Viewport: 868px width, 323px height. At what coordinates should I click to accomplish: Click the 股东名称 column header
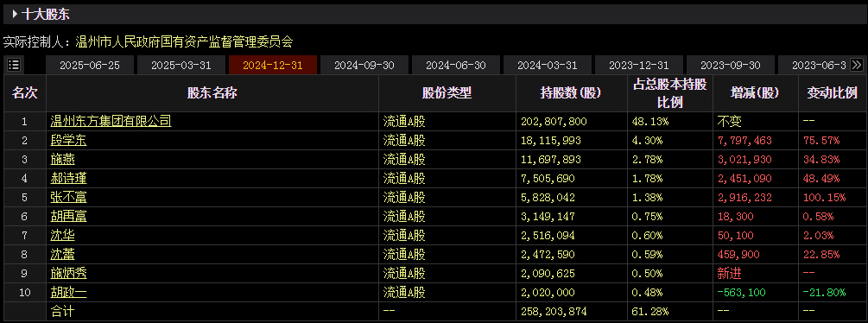point(212,93)
